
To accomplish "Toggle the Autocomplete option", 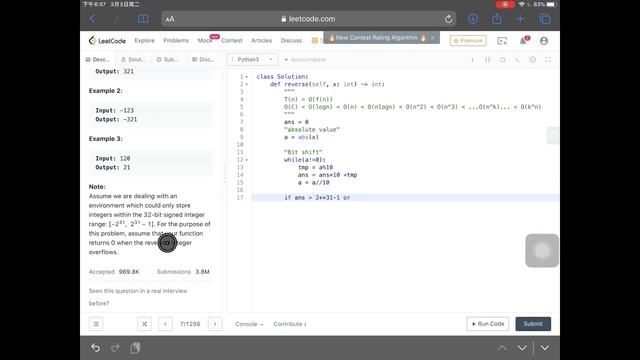I will (x=305, y=60).
